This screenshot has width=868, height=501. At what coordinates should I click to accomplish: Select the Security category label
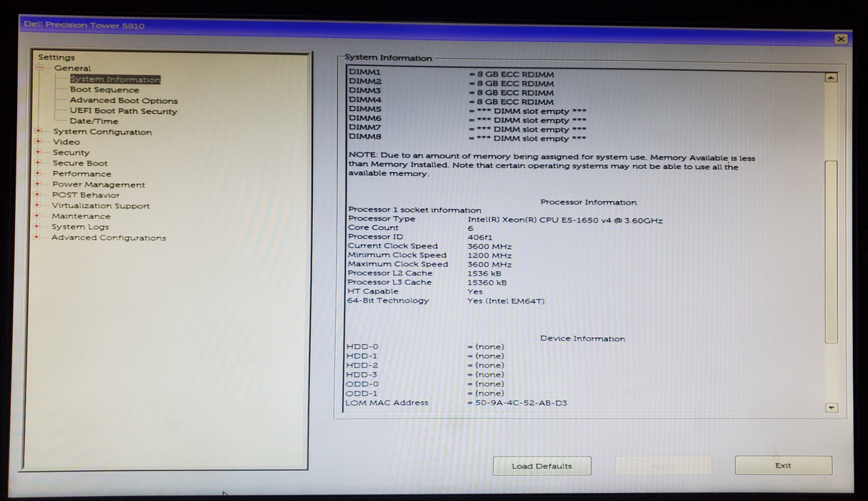click(x=71, y=152)
